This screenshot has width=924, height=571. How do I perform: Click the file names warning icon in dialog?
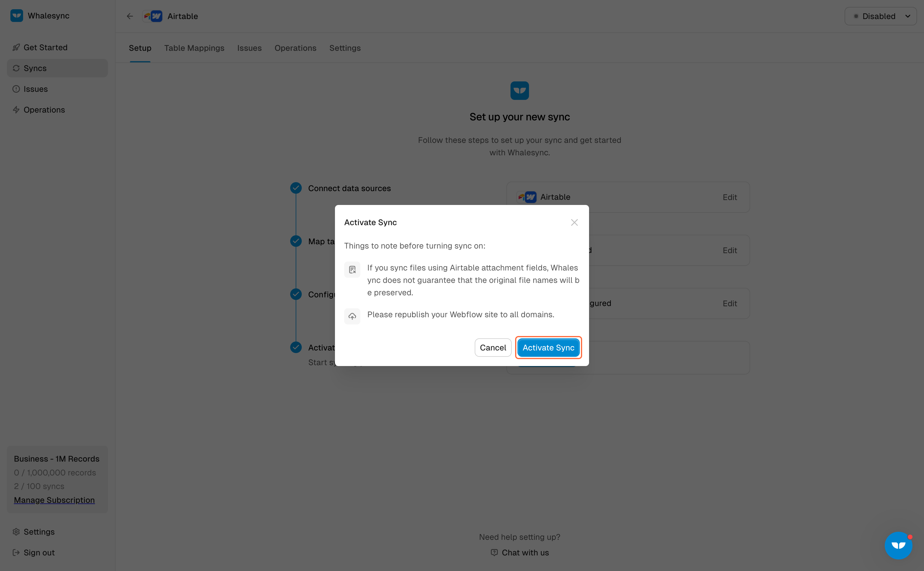pyautogui.click(x=352, y=270)
